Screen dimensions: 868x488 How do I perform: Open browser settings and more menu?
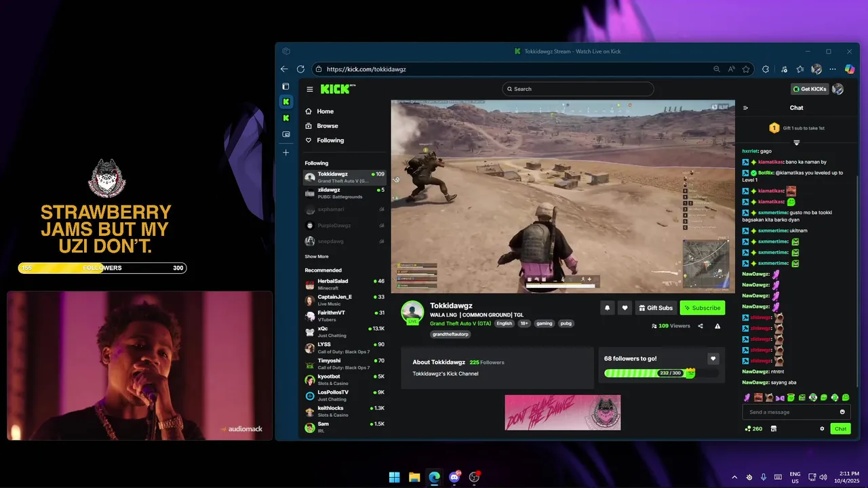pos(833,69)
